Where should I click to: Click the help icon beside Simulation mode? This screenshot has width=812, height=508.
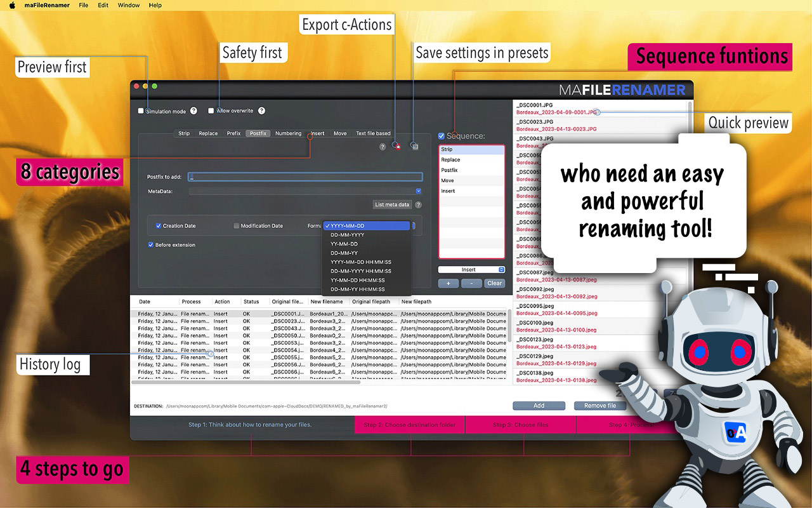click(x=193, y=111)
